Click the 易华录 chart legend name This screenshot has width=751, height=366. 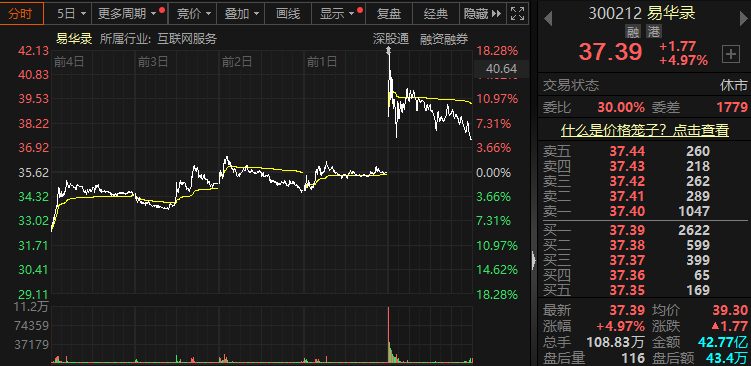click(74, 39)
